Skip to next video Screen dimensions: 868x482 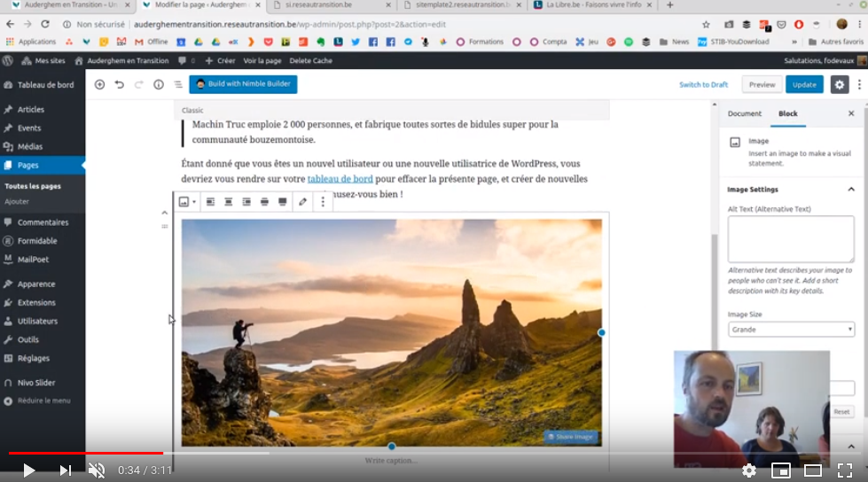(x=66, y=470)
